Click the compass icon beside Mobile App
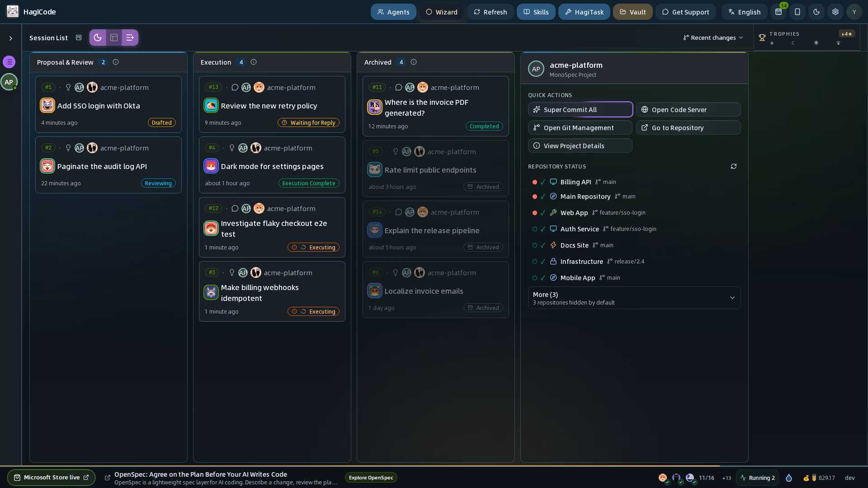The width and height of the screenshot is (868, 488). [553, 277]
